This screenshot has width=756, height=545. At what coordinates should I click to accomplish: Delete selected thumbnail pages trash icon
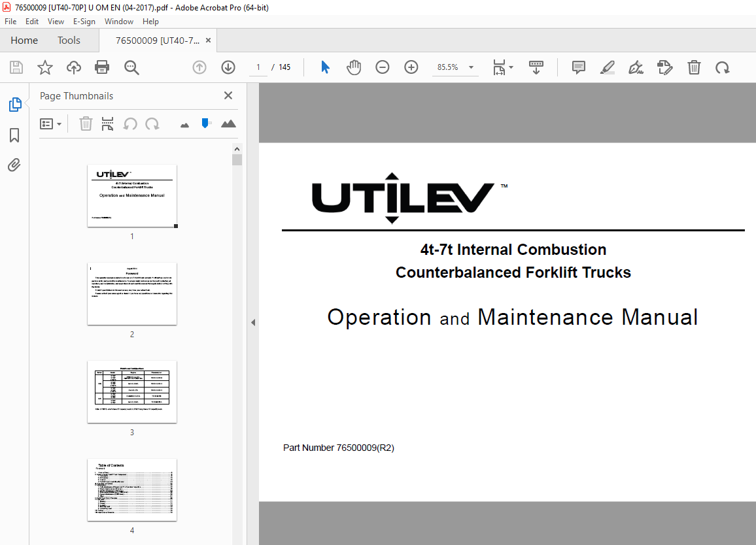86,124
